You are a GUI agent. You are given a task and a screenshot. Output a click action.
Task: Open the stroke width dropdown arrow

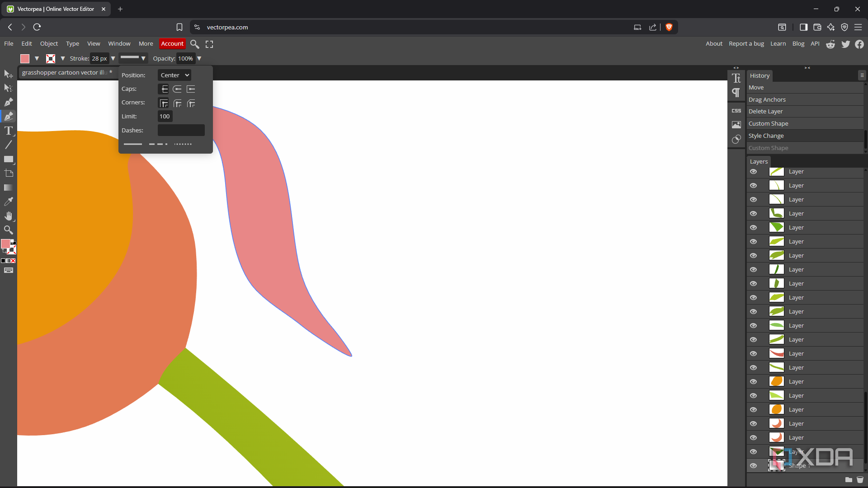tap(113, 58)
